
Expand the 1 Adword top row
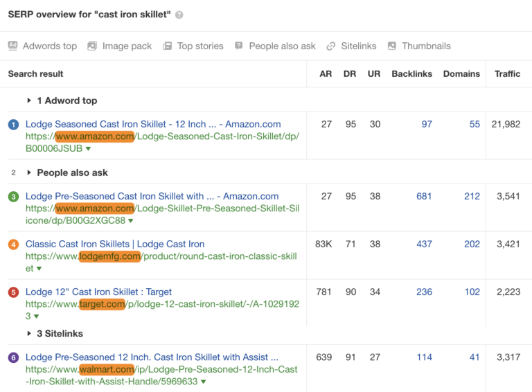point(29,100)
